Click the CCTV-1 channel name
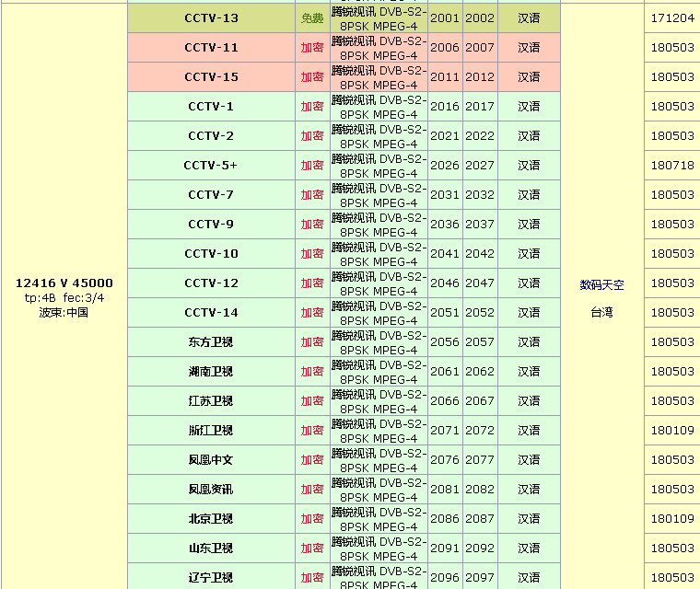Viewport: 700px width, 589px height. [211, 107]
